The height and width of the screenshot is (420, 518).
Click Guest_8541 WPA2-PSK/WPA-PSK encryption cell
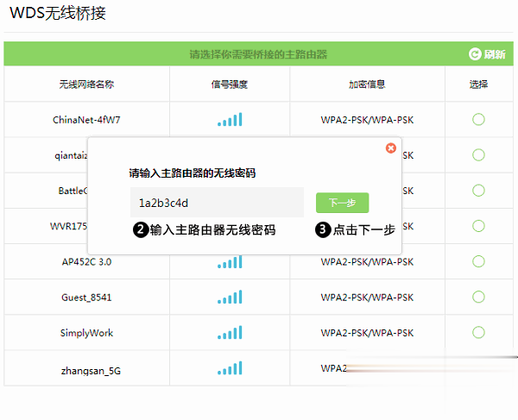pos(367,298)
